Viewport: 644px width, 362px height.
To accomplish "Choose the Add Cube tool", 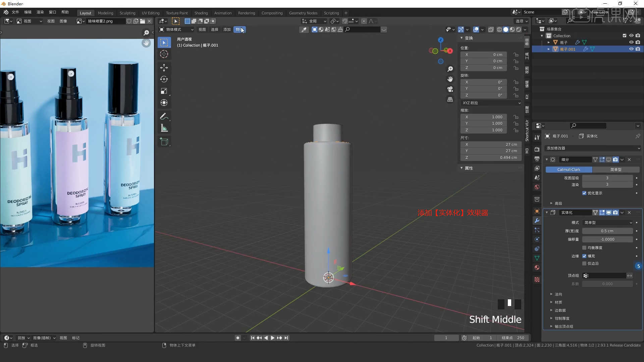I will tap(164, 142).
